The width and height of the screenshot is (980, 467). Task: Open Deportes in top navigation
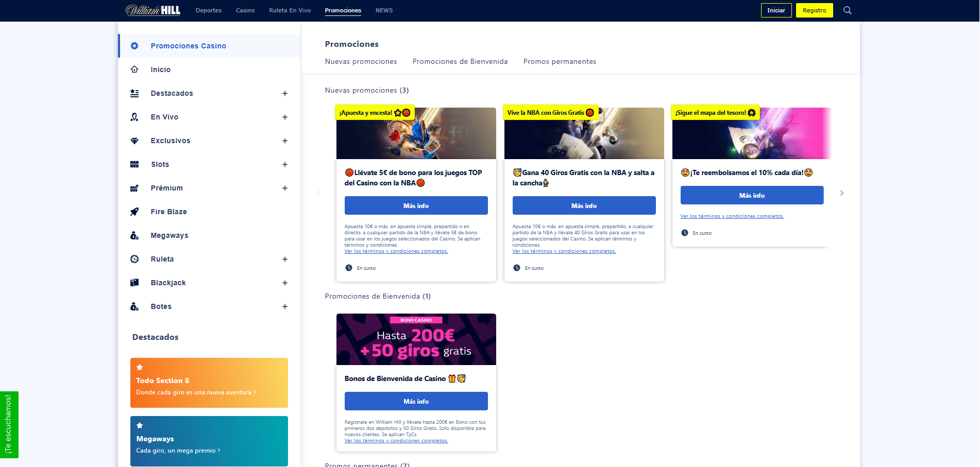tap(209, 10)
